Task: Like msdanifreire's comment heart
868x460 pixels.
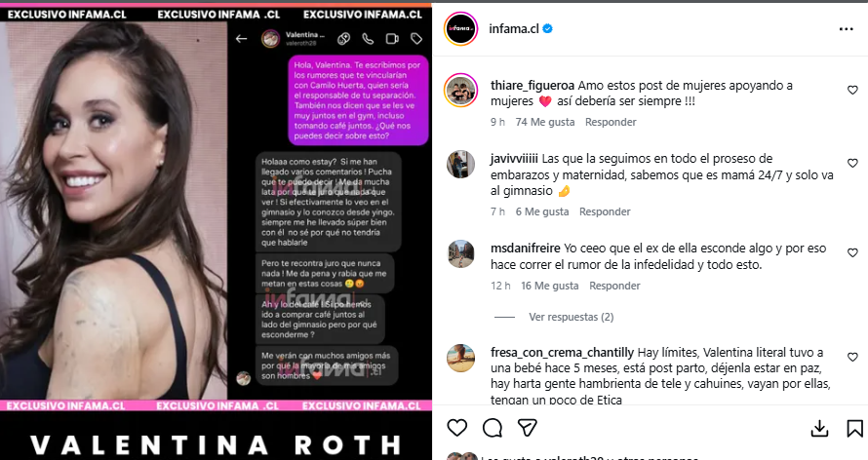Action: (852, 252)
